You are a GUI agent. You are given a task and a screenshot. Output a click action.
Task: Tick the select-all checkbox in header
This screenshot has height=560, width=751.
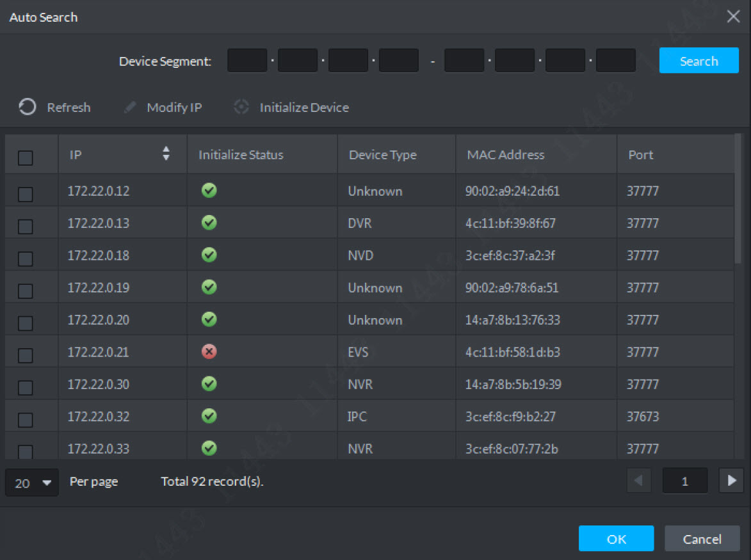pyautogui.click(x=26, y=157)
